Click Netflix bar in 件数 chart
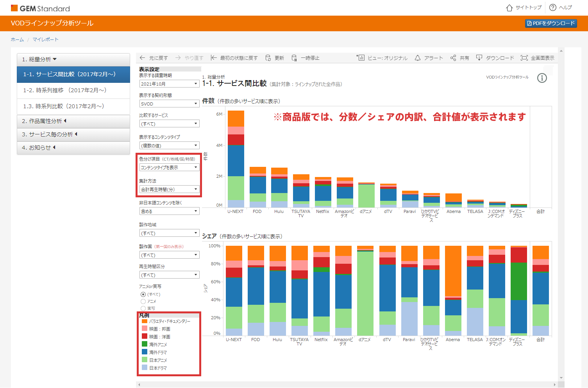 [323, 192]
